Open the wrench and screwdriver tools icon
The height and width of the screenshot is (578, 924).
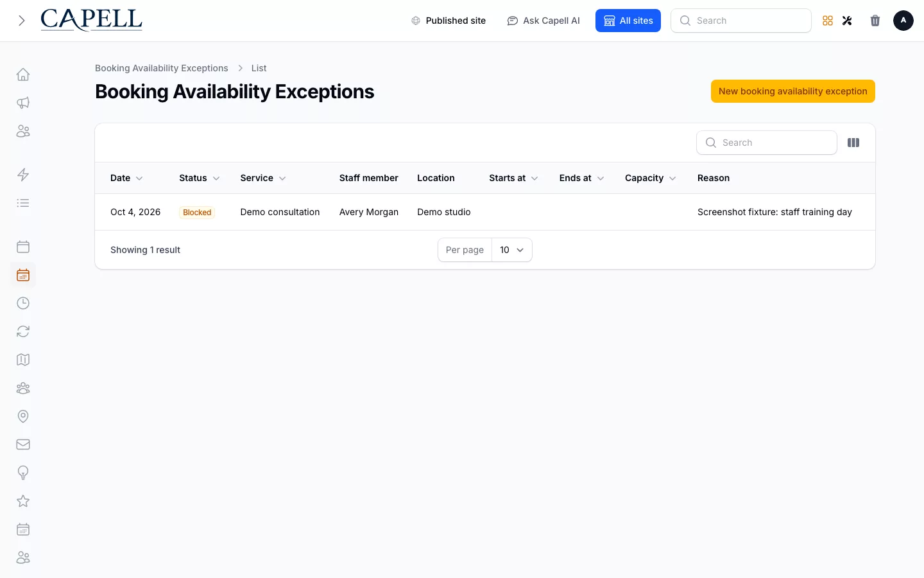click(847, 21)
